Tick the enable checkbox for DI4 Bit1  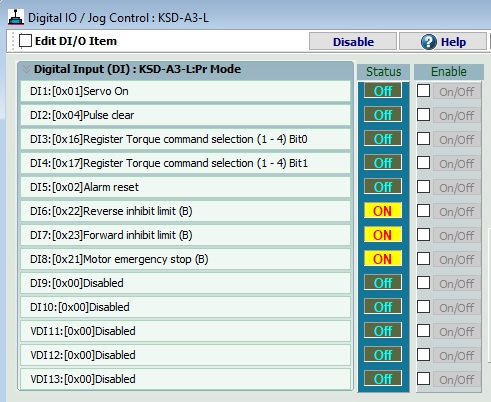[423, 163]
